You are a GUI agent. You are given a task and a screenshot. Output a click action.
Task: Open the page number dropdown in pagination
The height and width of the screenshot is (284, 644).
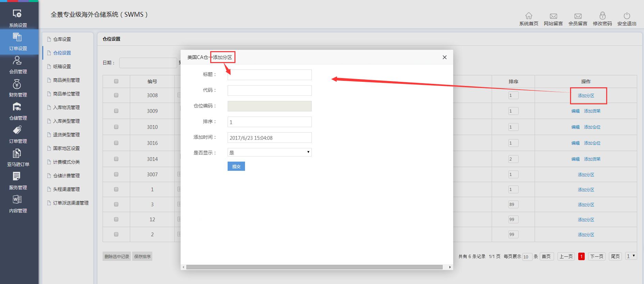631,256
